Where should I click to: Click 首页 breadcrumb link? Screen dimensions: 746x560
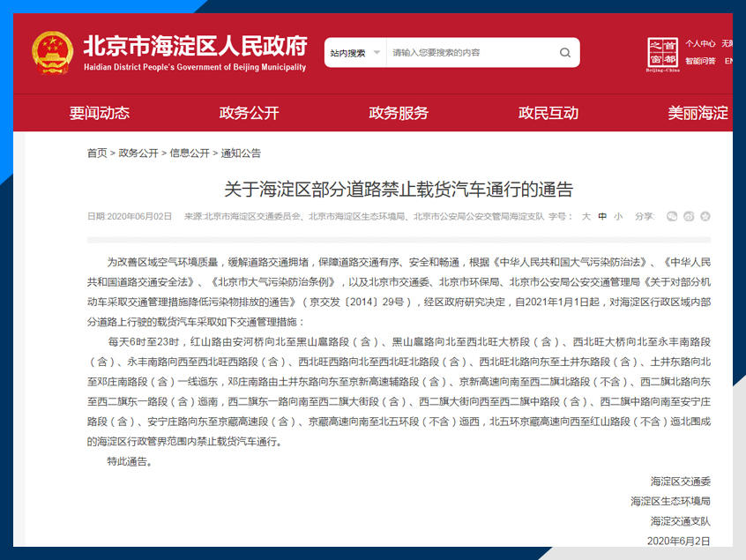[97, 153]
